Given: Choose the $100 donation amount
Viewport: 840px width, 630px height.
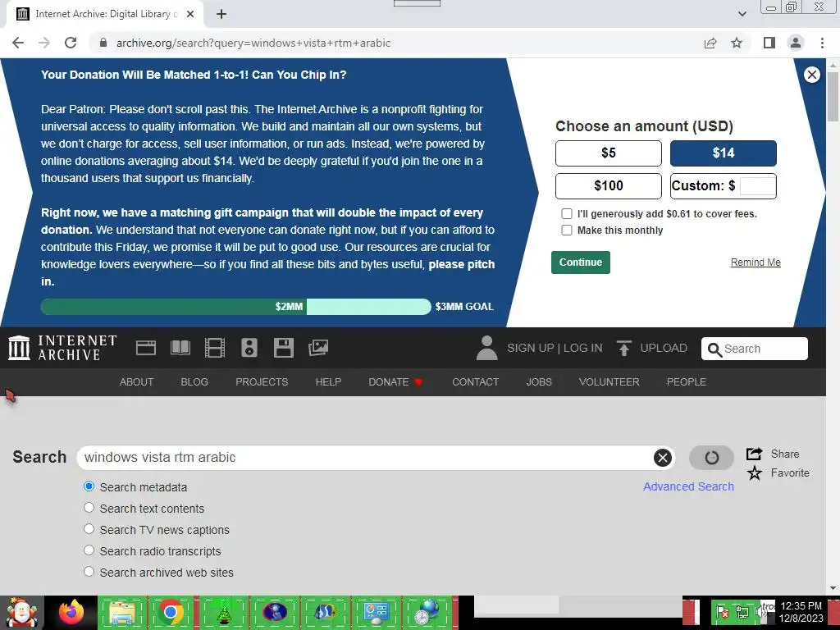Looking at the screenshot, I should 608,186.
